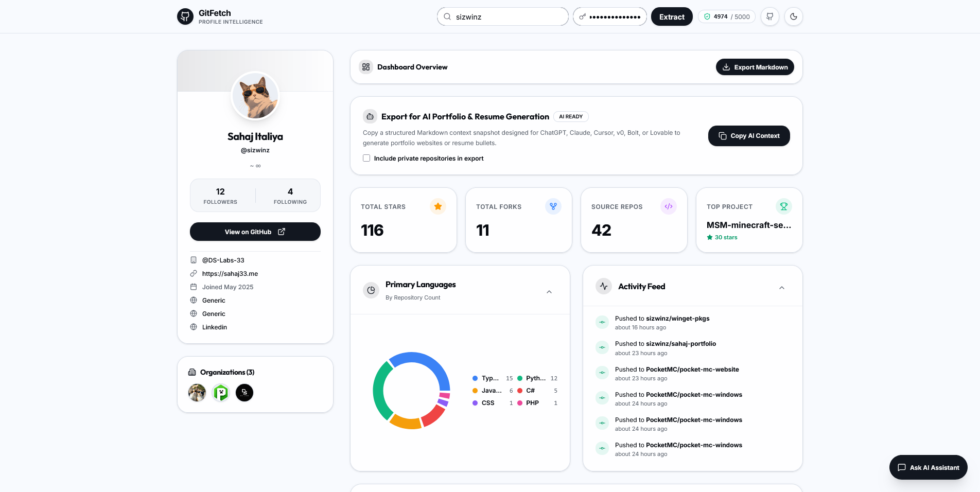Open the @DS-Labs-33 company link
This screenshot has height=492, width=980.
[223, 260]
